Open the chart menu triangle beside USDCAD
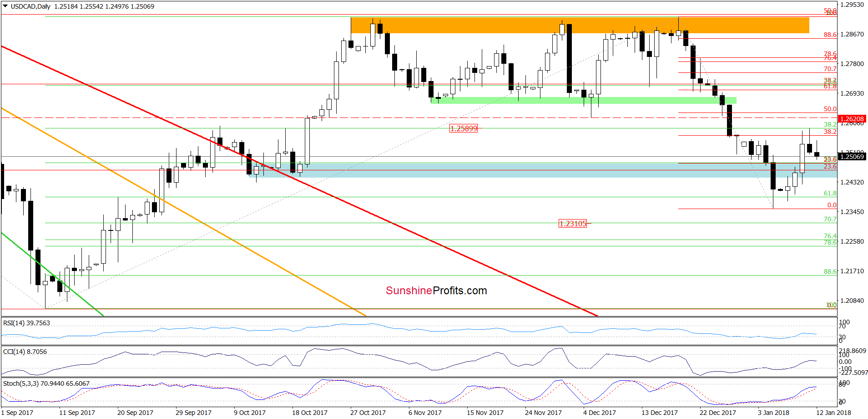The width and height of the screenshot is (868, 419). point(5,6)
